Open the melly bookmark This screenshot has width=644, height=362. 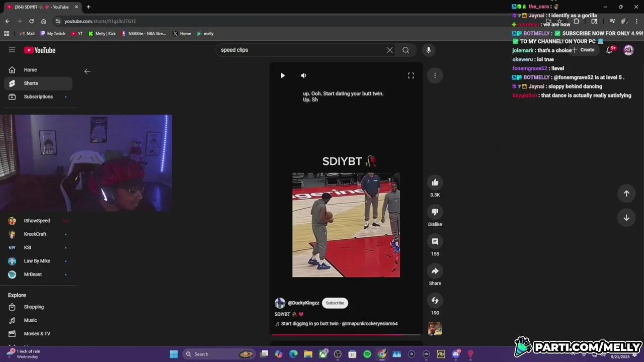pos(205,34)
